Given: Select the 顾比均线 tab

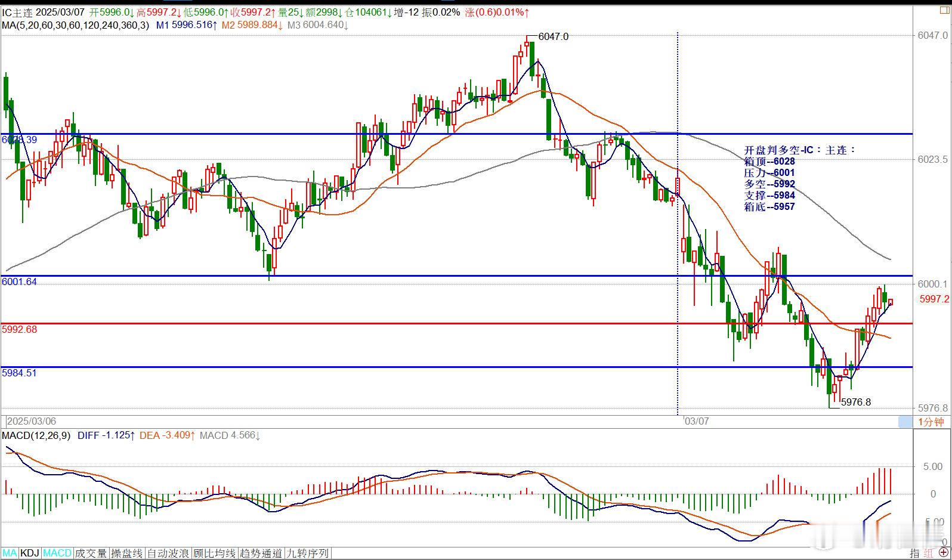Looking at the screenshot, I should tap(215, 553).
